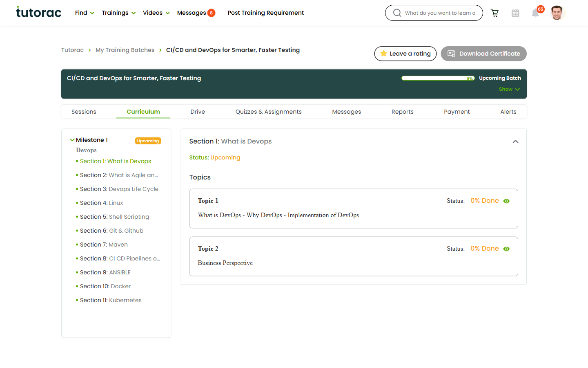Select Section 7: Maven
588x368 pixels.
(104, 245)
